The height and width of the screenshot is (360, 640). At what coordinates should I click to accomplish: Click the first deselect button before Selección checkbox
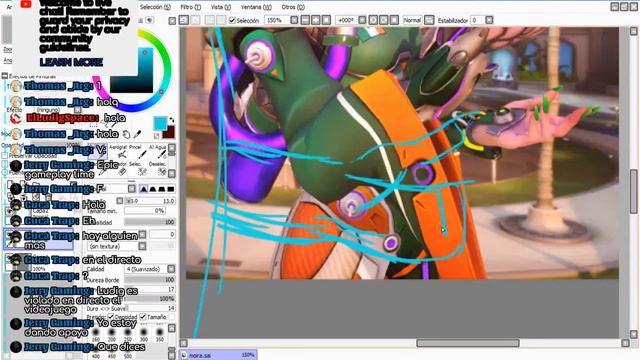click(210, 20)
